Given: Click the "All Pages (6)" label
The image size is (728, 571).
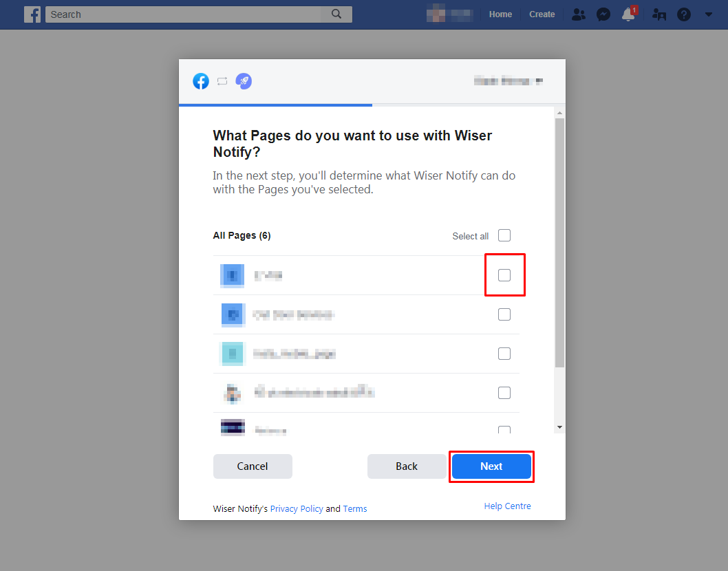Looking at the screenshot, I should coord(242,235).
